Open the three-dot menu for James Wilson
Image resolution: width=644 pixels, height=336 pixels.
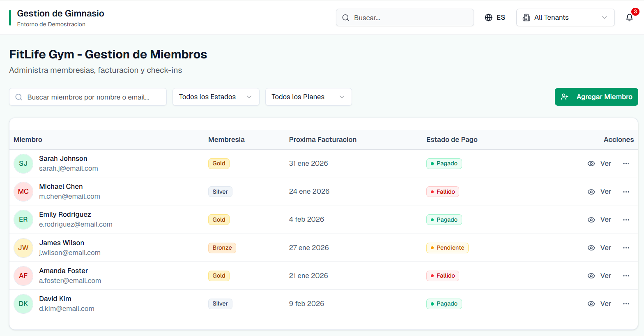tap(626, 248)
